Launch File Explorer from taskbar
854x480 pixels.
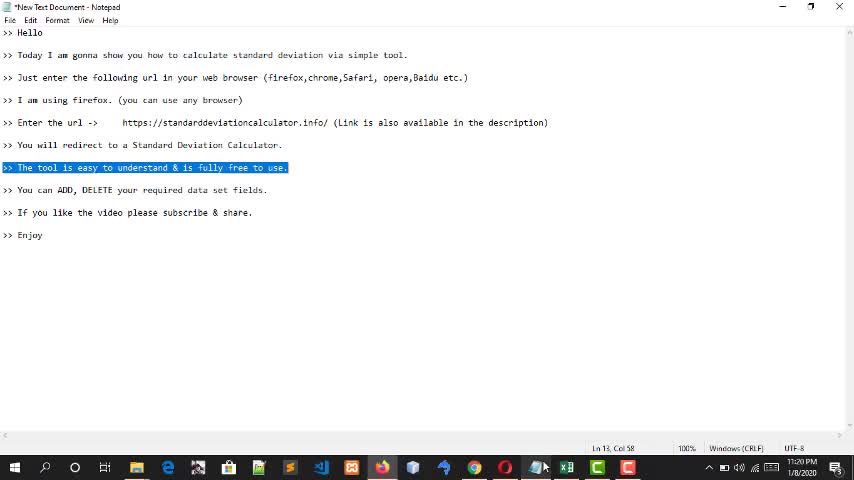(x=137, y=467)
